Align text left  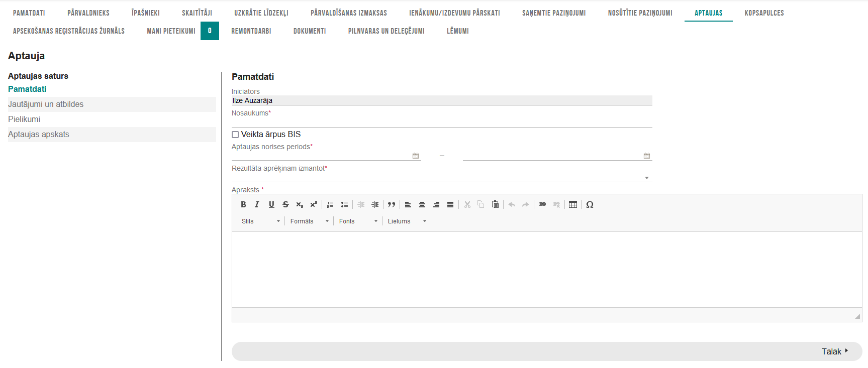408,204
